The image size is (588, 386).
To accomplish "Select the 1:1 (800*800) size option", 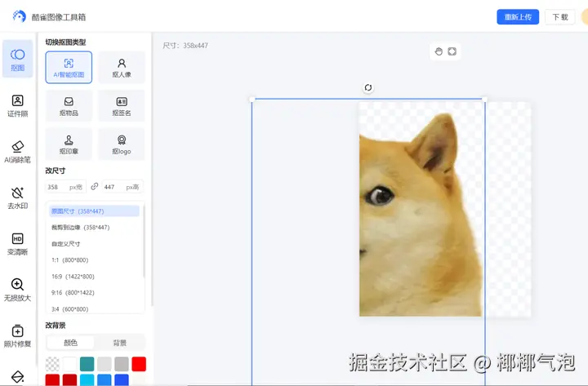I will pos(94,260).
